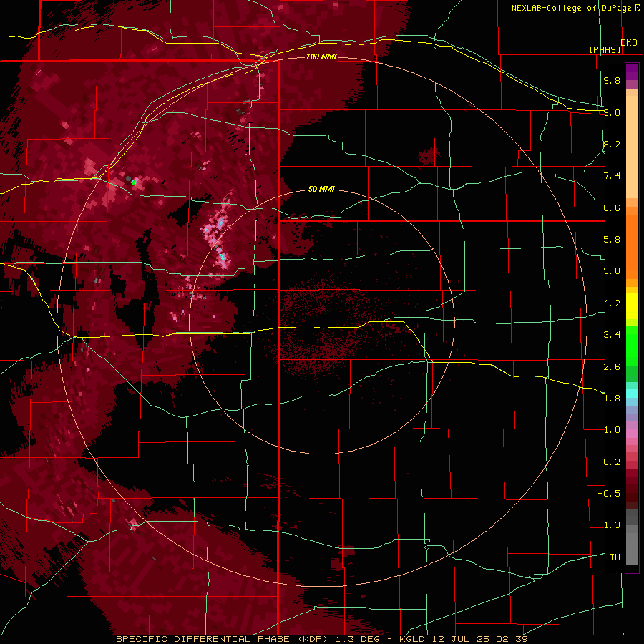The width and height of the screenshot is (644, 644).
Task: Pick the yellow segment of the color bar
Action: (x=632, y=306)
